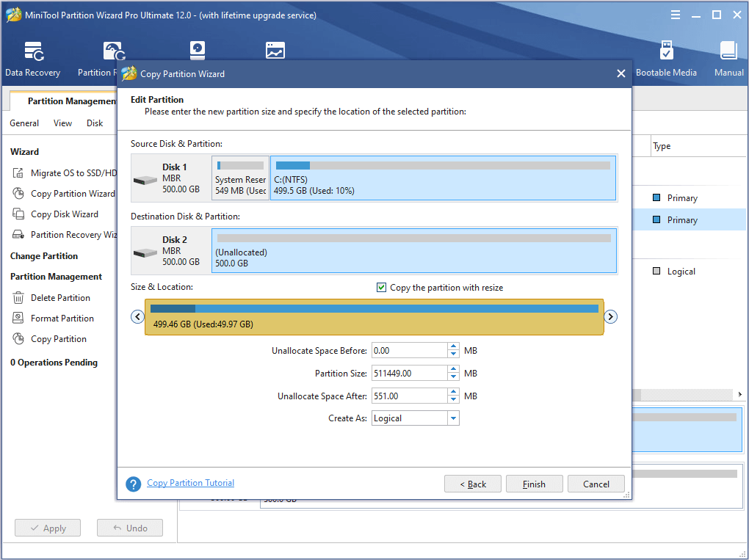Move the partition left with the arrow

point(137,316)
